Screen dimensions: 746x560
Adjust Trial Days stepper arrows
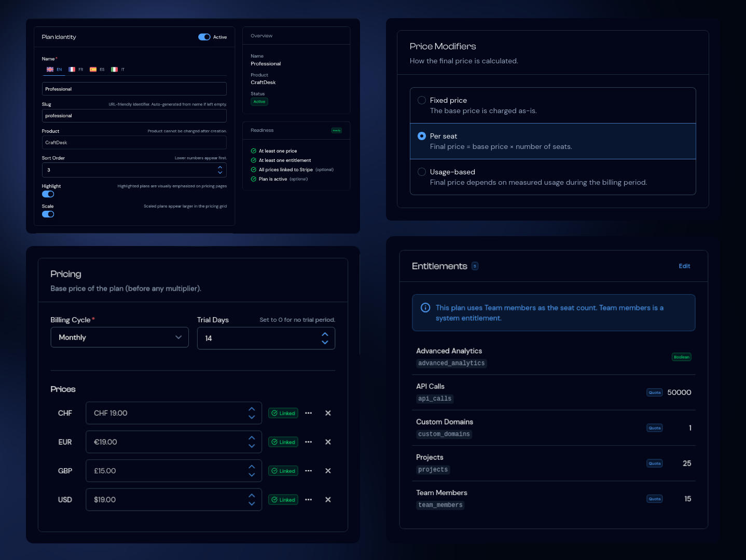[325, 338]
